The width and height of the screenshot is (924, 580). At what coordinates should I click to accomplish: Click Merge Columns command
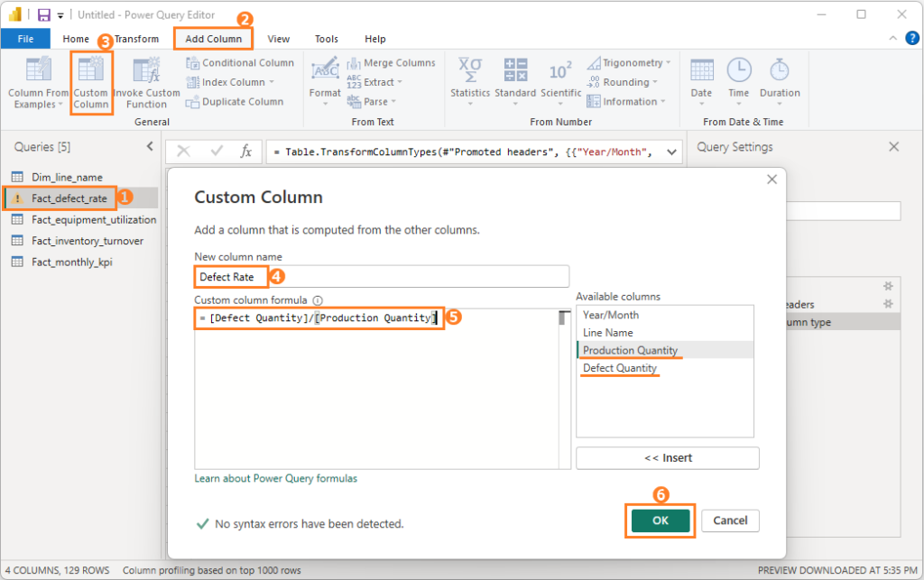[392, 62]
